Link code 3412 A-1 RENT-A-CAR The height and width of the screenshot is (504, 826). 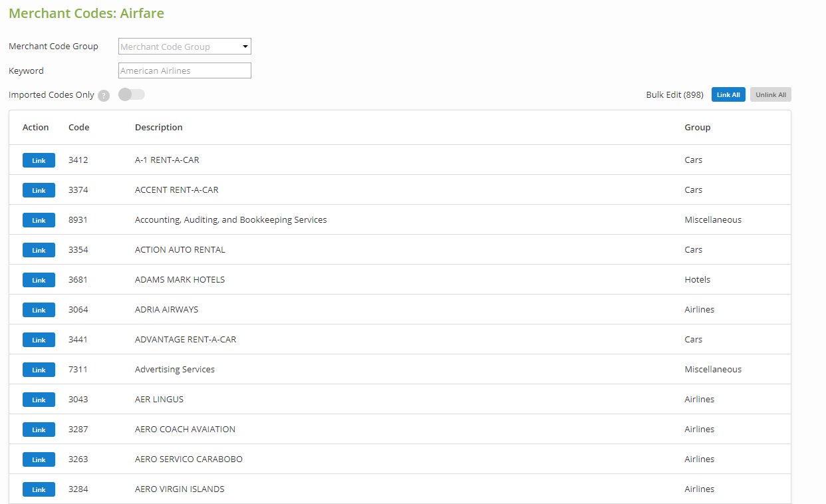[39, 160]
